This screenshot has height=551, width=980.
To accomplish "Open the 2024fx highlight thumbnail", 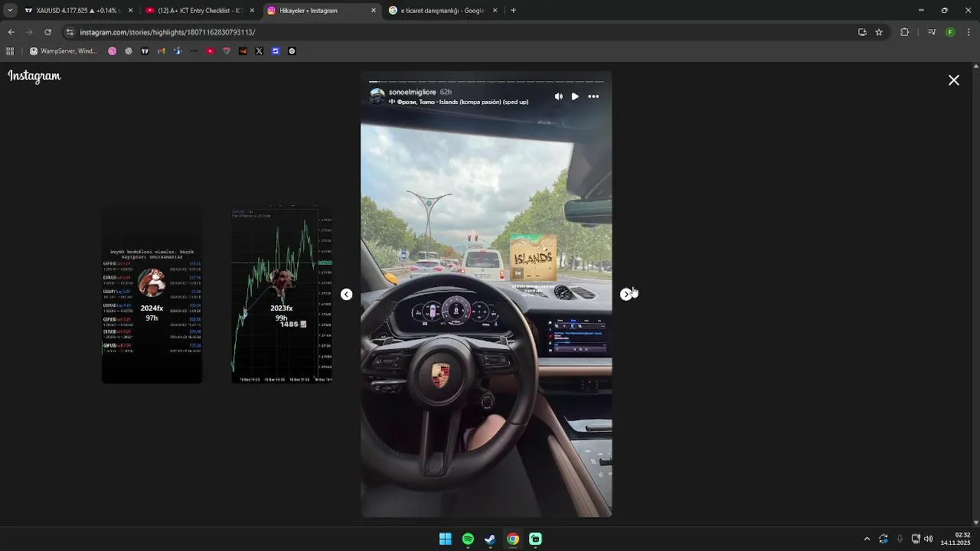I will coord(152,295).
